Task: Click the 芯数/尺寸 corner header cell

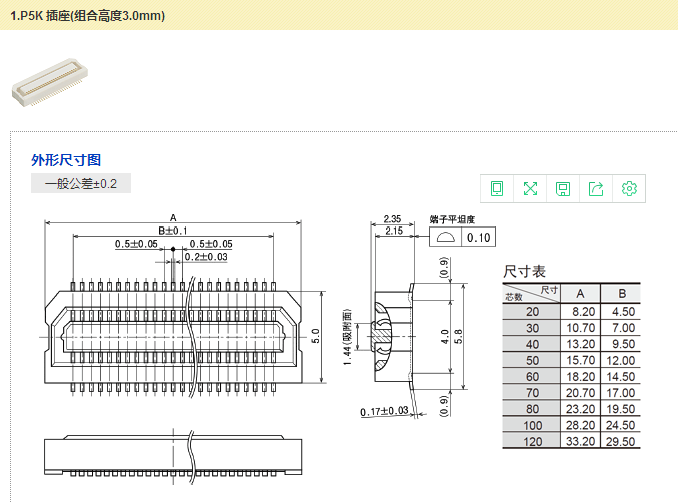Action: coord(531,293)
